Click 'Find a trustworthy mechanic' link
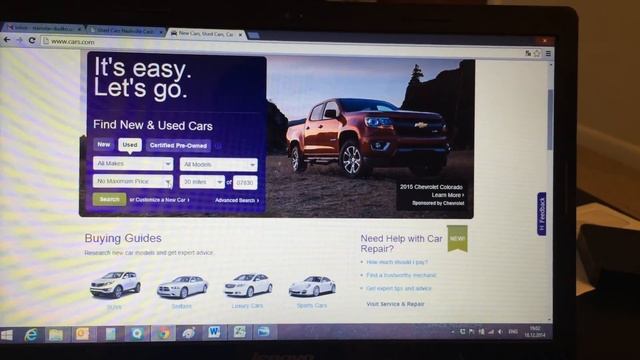 click(401, 275)
